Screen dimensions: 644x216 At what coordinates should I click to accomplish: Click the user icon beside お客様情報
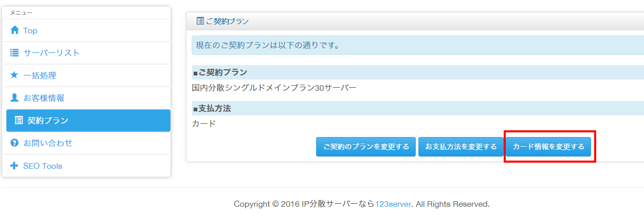[x=14, y=97]
